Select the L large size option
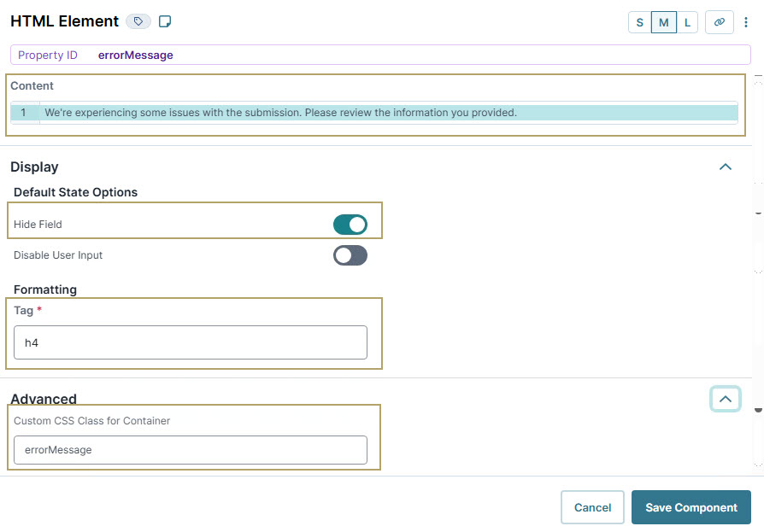This screenshot has height=532, width=764. tap(687, 22)
